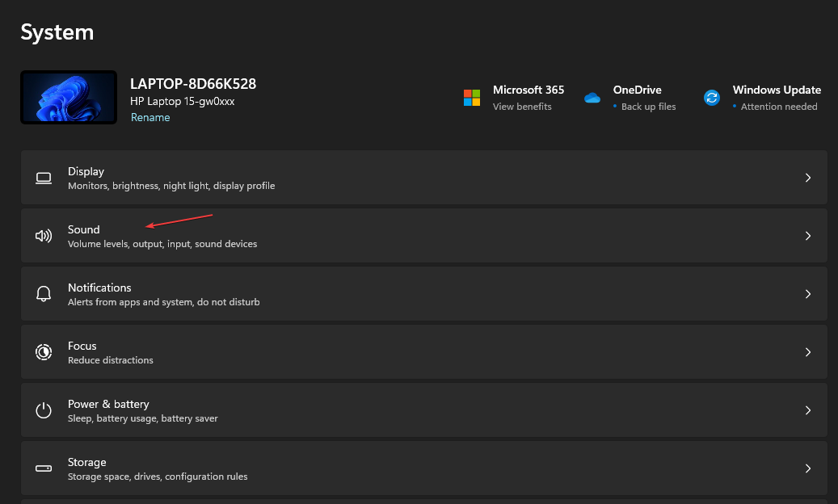Screen dimensions: 838x504
Task: Click the Power & battery icon
Action: tap(44, 410)
